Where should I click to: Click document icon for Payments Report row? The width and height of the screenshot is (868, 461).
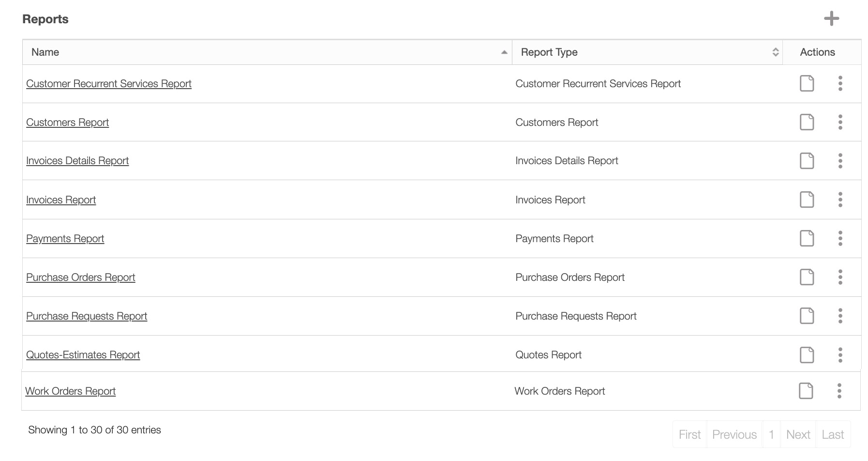click(807, 238)
